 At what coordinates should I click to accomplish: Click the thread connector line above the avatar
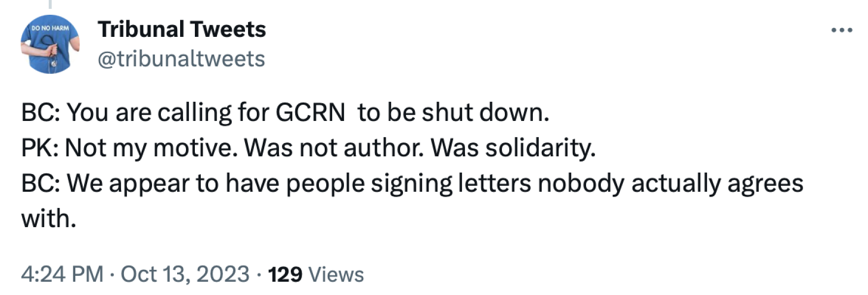click(x=50, y=4)
